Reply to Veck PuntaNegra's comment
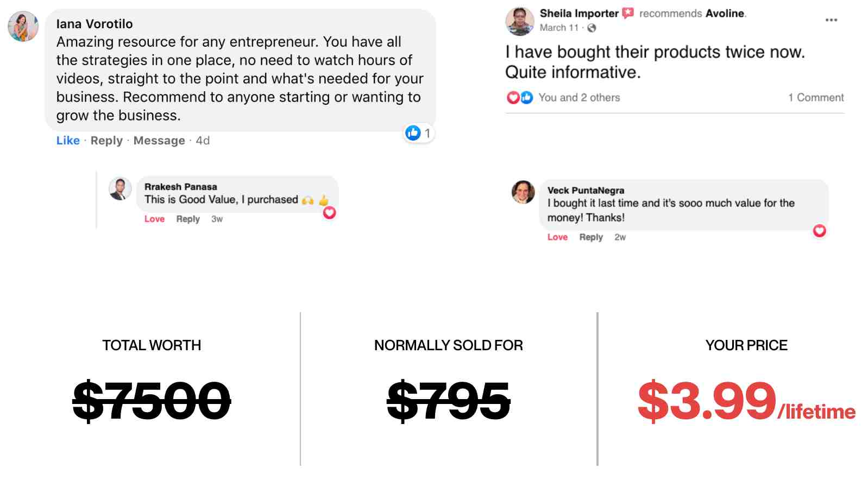 pos(591,237)
